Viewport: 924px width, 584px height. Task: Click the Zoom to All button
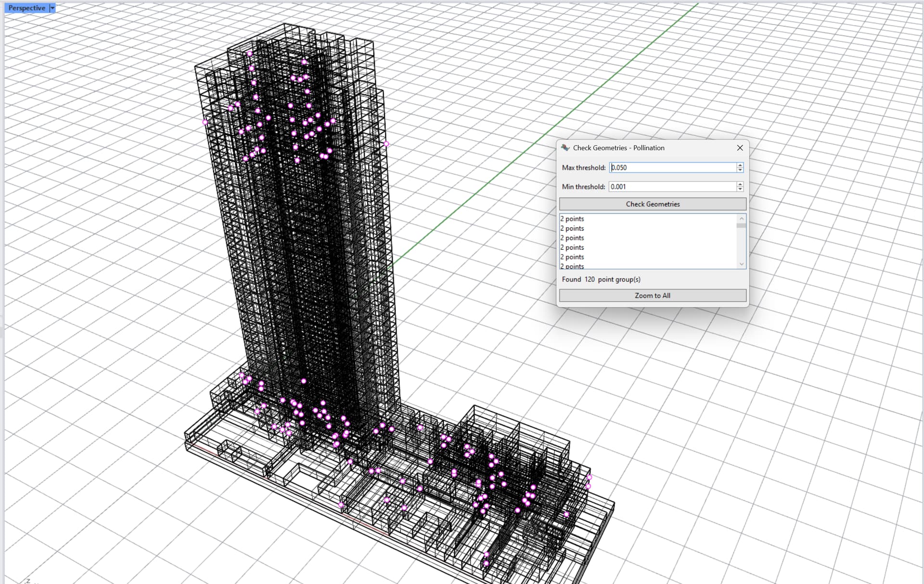coord(653,296)
